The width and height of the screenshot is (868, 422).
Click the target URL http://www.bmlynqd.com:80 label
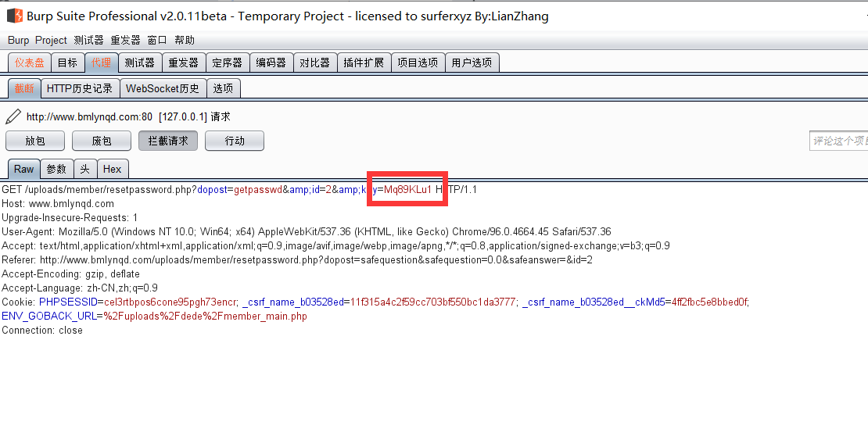point(90,117)
